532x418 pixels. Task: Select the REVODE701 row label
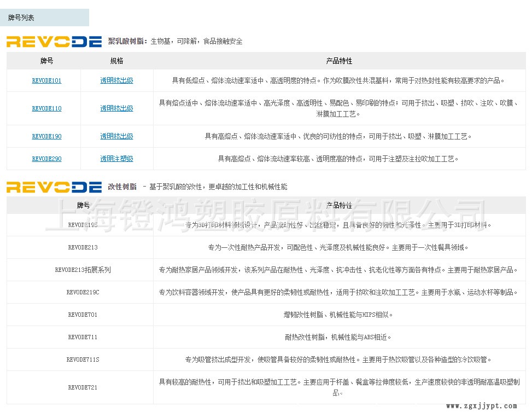click(83, 315)
